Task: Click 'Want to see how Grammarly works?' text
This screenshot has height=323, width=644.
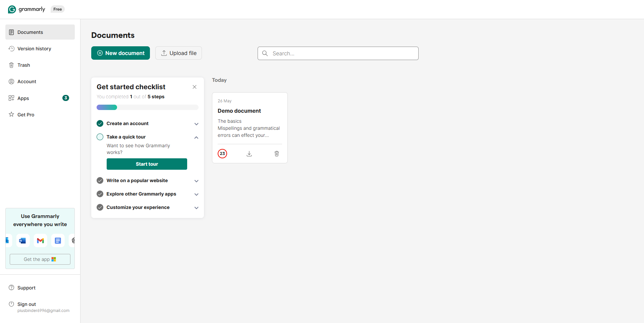Action: pyautogui.click(x=138, y=149)
